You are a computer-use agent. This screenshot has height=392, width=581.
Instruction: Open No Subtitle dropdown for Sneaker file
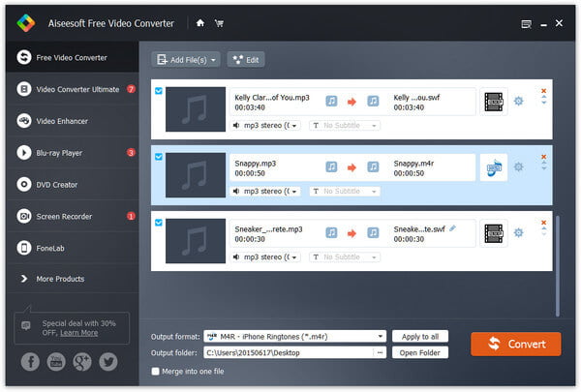[345, 256]
